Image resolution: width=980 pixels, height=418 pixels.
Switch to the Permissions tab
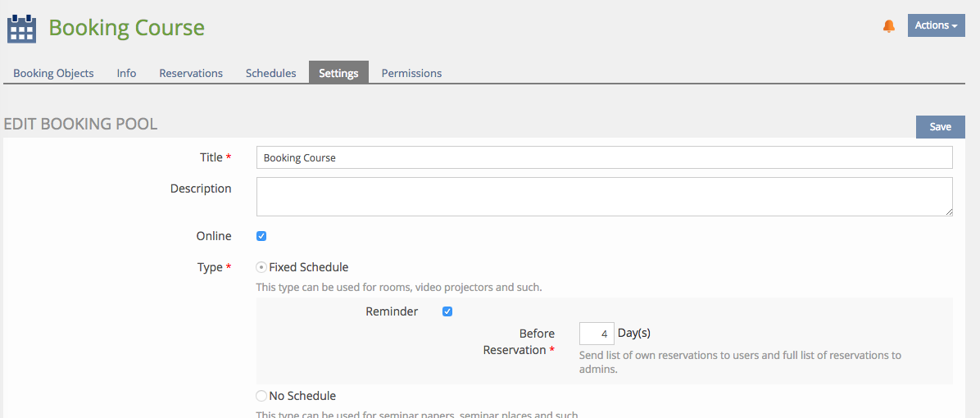[x=411, y=73]
